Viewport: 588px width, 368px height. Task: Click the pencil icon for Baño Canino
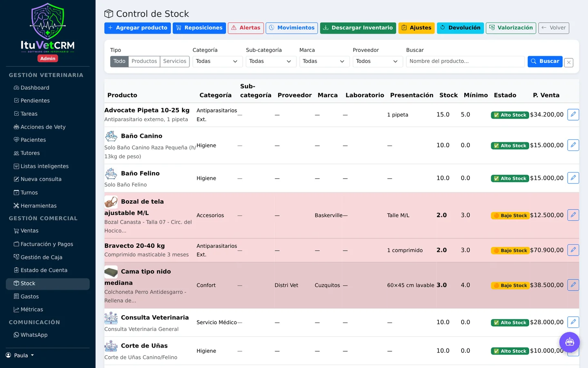point(573,145)
